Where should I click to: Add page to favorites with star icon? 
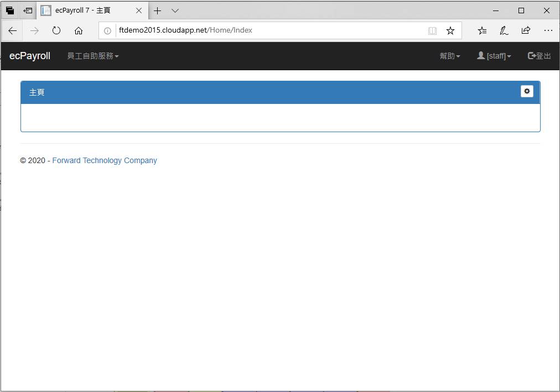tap(450, 31)
